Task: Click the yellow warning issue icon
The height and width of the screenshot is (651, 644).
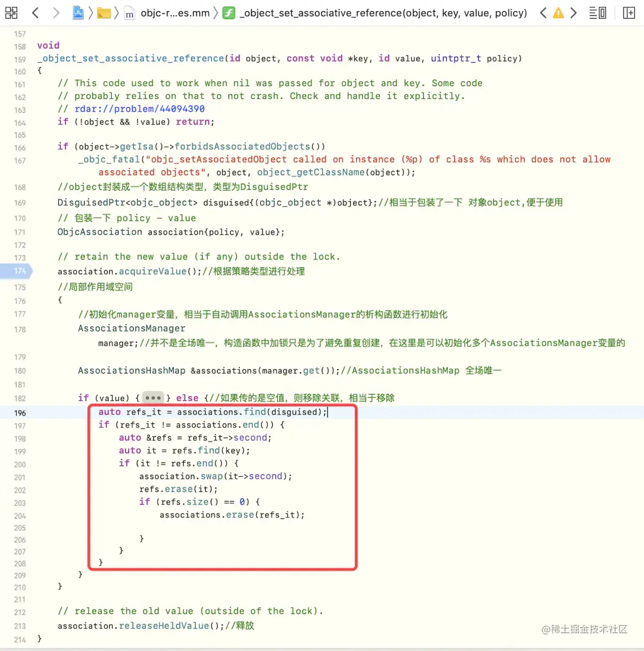Action: (x=558, y=13)
